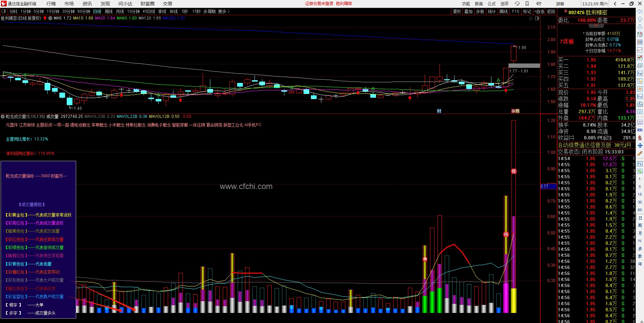Click the back arrow icon in right sidebar
The width and height of the screenshot is (644, 323).
coord(640,12)
